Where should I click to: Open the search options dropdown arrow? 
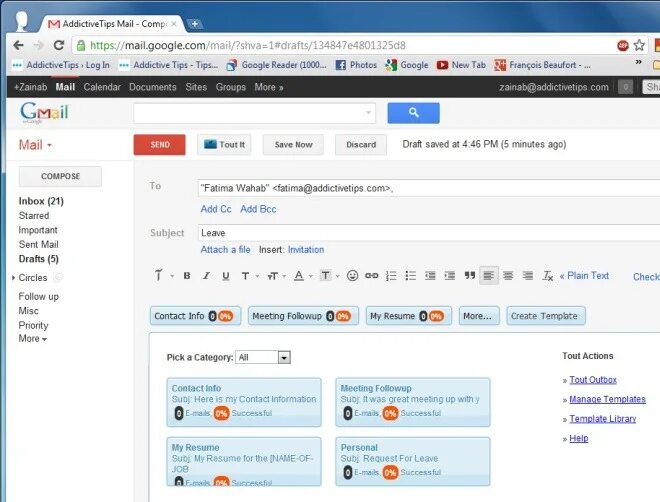pos(368,113)
